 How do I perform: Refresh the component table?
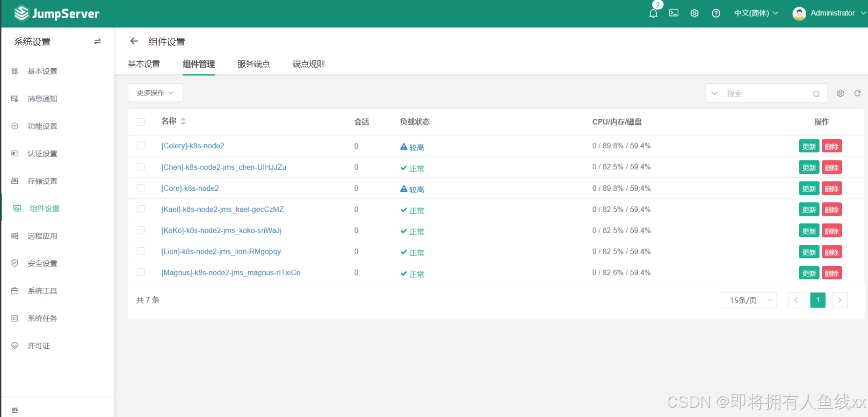coord(857,93)
